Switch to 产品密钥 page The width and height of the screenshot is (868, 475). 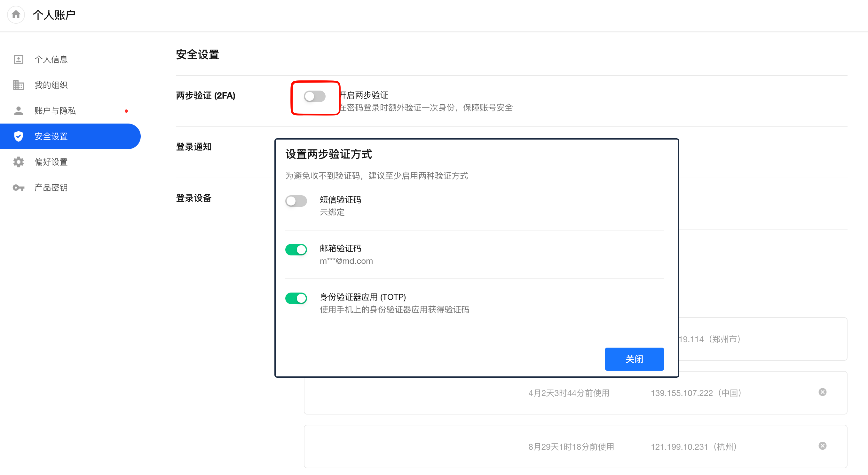click(51, 188)
